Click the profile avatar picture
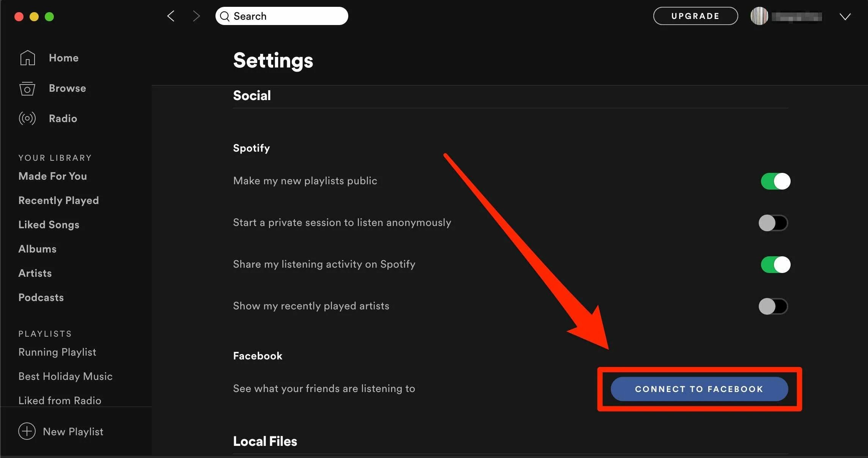This screenshot has width=868, height=458. pyautogui.click(x=759, y=16)
